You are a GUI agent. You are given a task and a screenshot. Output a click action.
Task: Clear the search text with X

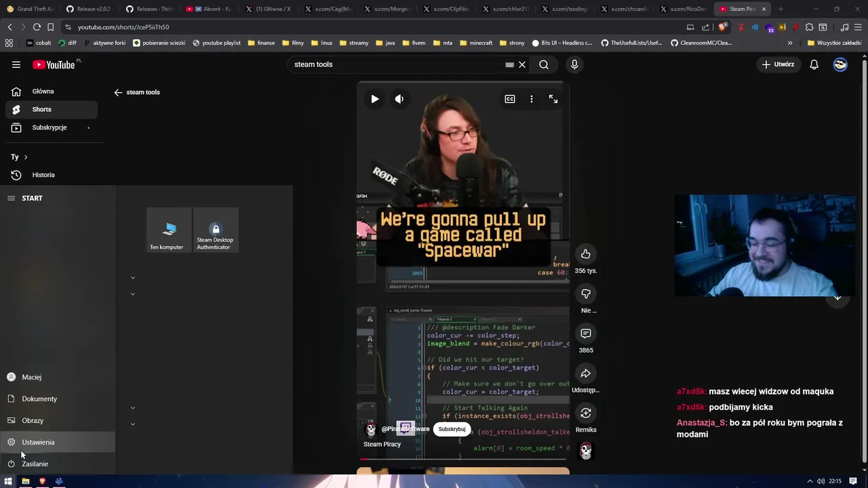(522, 64)
